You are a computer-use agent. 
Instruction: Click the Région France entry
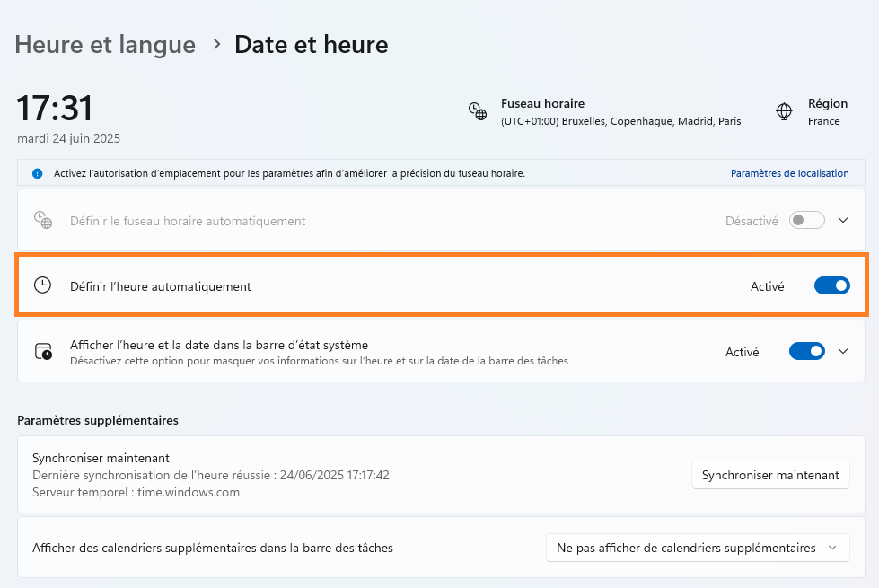[828, 111]
